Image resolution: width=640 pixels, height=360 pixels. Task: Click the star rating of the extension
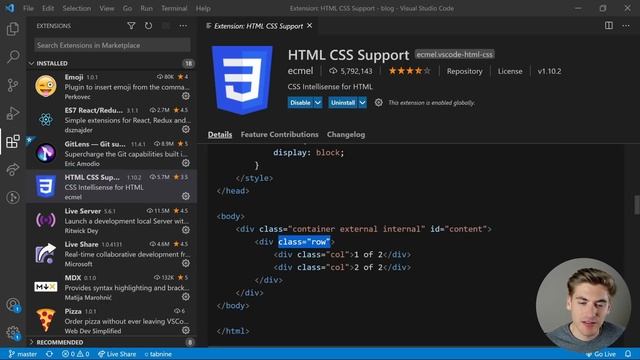point(409,71)
